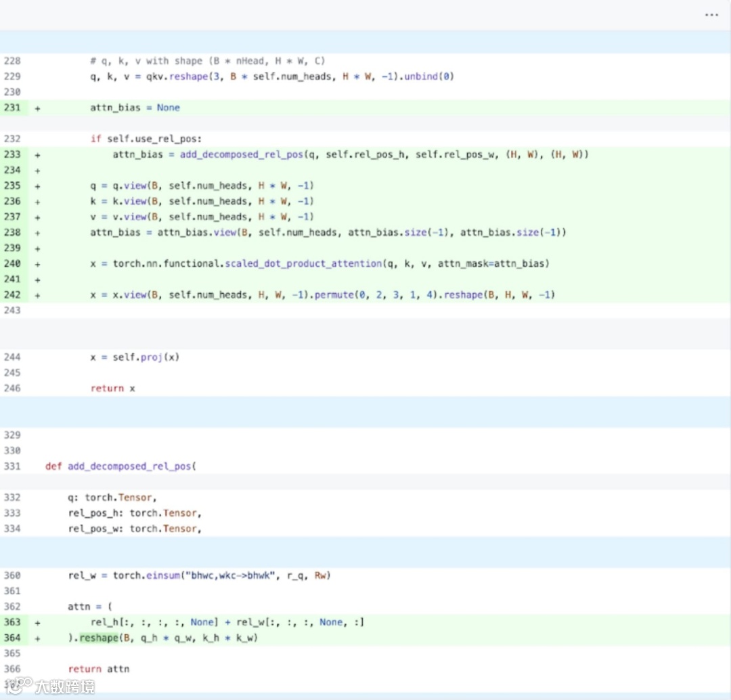Screen dimensions: 731x700
Task: Click 'rel_pos_w: torch.Tensor,' parameter line
Action: (x=135, y=529)
